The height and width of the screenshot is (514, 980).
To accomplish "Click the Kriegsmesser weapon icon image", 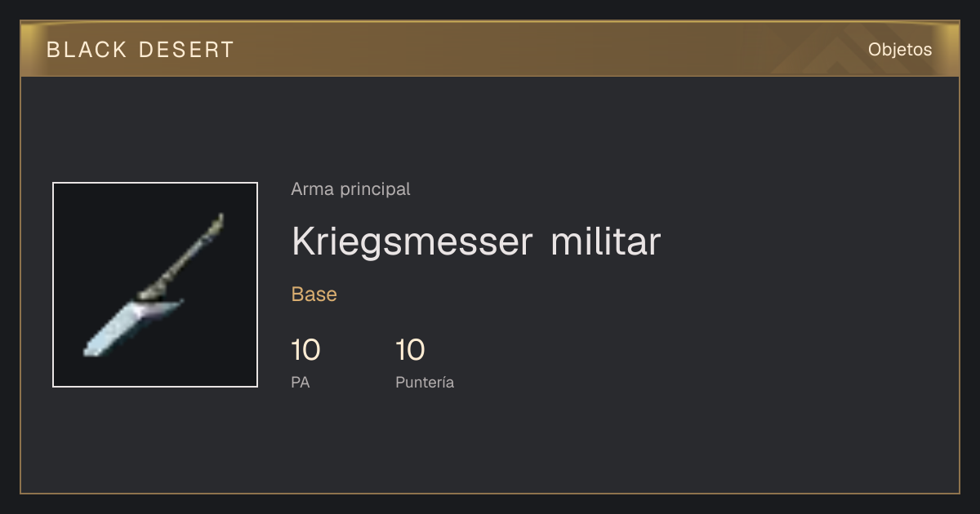I will (155, 285).
